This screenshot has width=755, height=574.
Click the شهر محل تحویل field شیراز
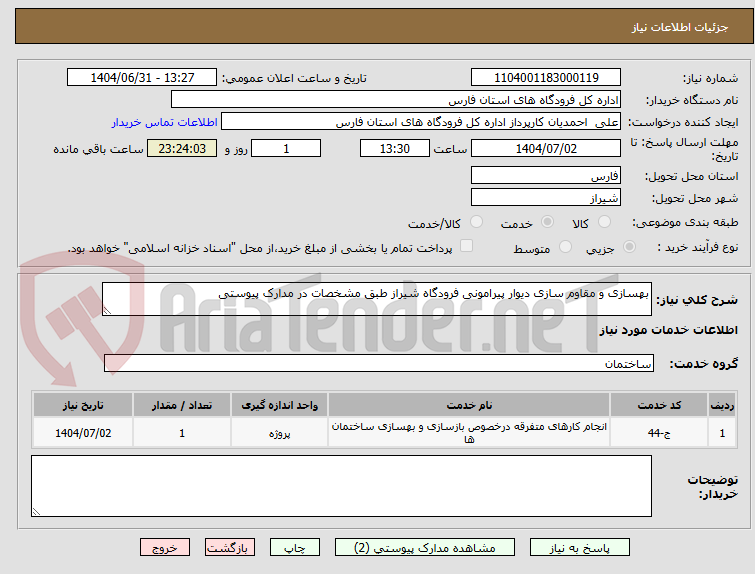pos(546,197)
